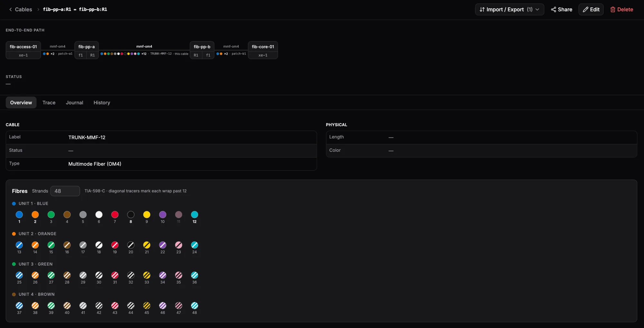Select yellow striped fibre strand 21

[x=147, y=245]
